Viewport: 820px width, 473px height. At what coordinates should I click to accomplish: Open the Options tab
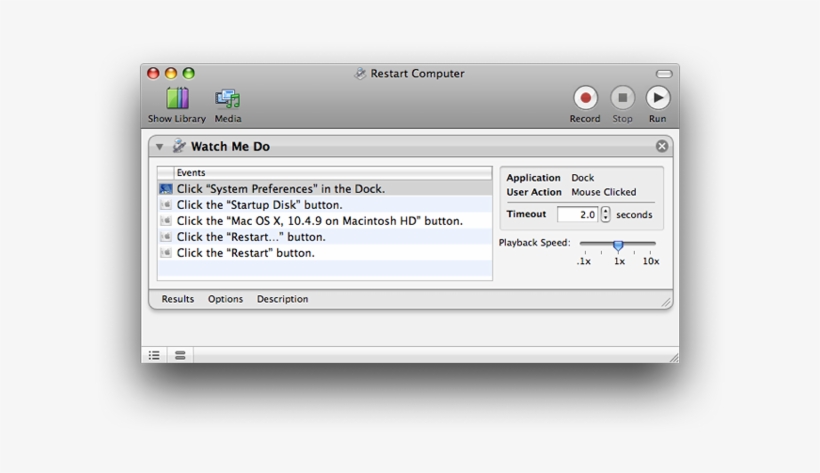(225, 299)
